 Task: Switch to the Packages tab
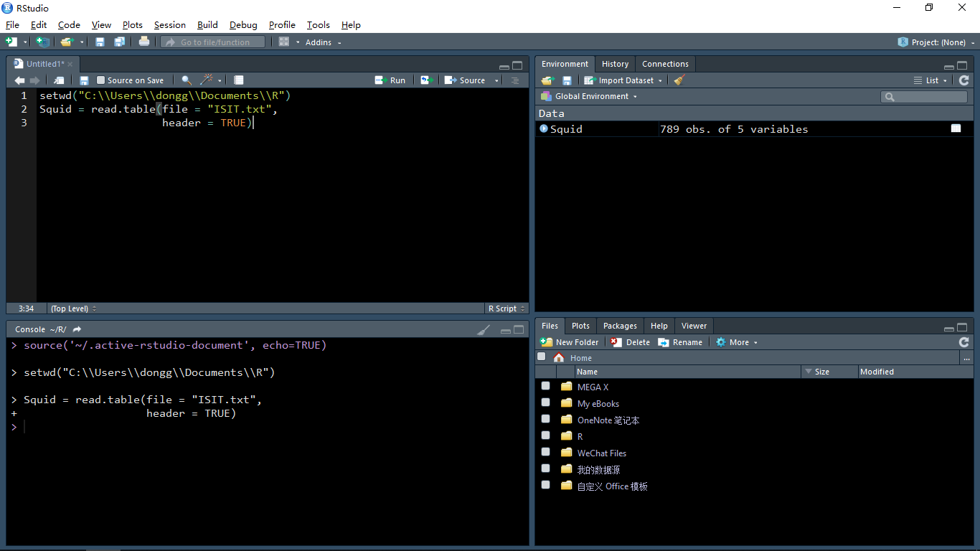[x=620, y=326]
